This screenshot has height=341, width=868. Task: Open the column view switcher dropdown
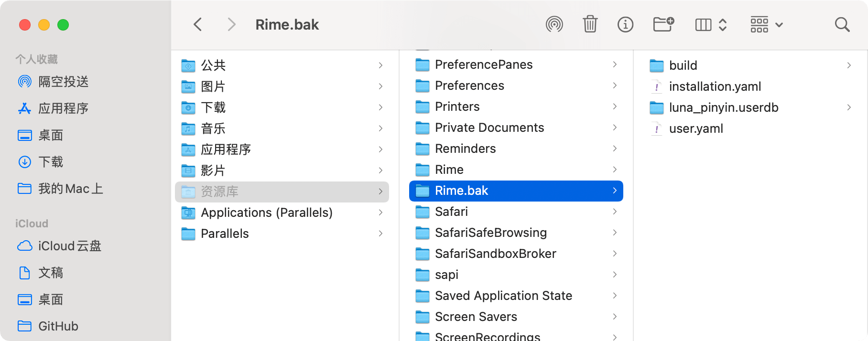click(x=711, y=24)
